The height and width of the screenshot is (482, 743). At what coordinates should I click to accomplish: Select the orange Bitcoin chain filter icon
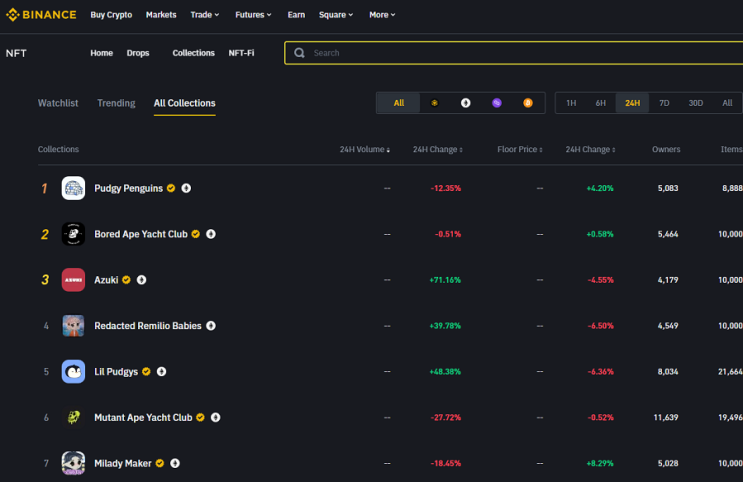click(528, 103)
